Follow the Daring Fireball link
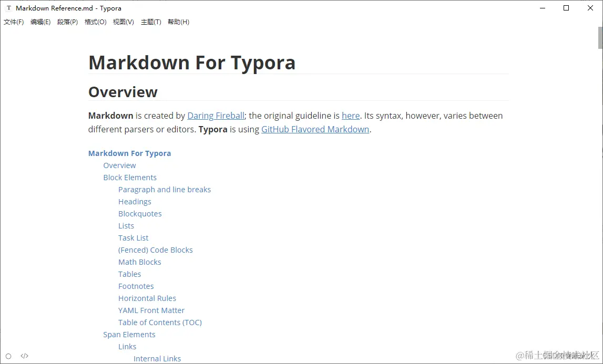 click(x=216, y=116)
